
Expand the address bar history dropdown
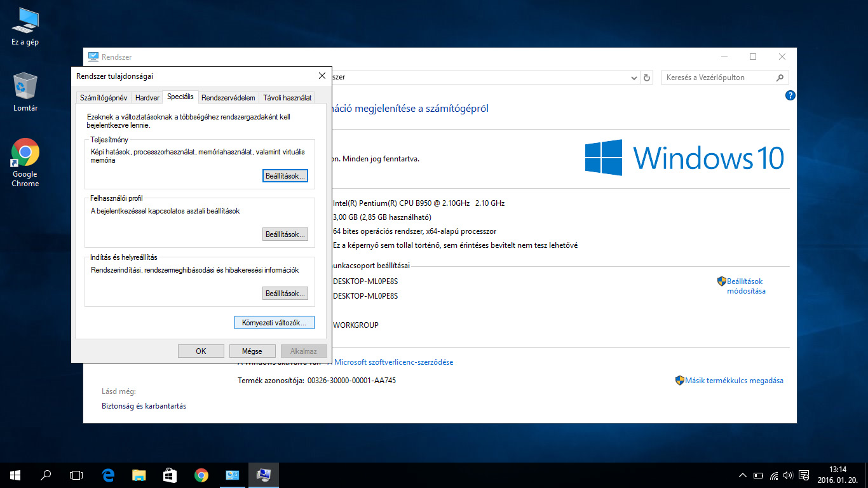tap(634, 78)
